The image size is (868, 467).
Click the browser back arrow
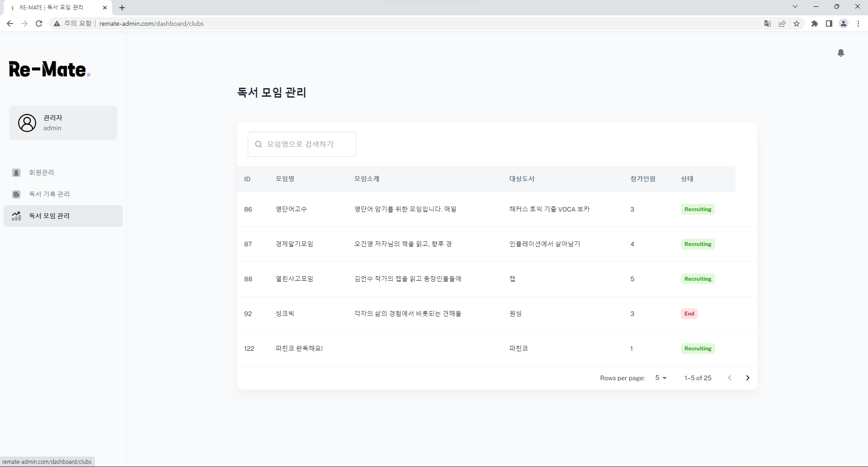tap(9, 24)
